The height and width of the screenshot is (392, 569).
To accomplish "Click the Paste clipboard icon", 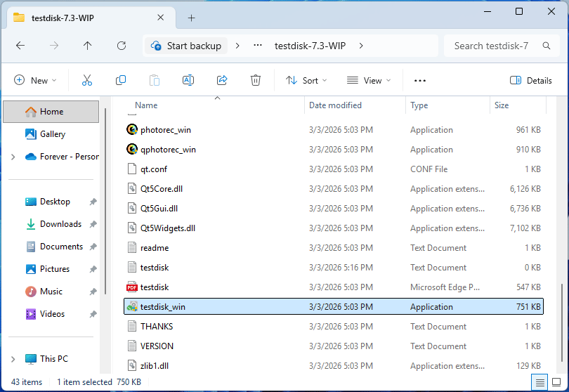I will 155,80.
